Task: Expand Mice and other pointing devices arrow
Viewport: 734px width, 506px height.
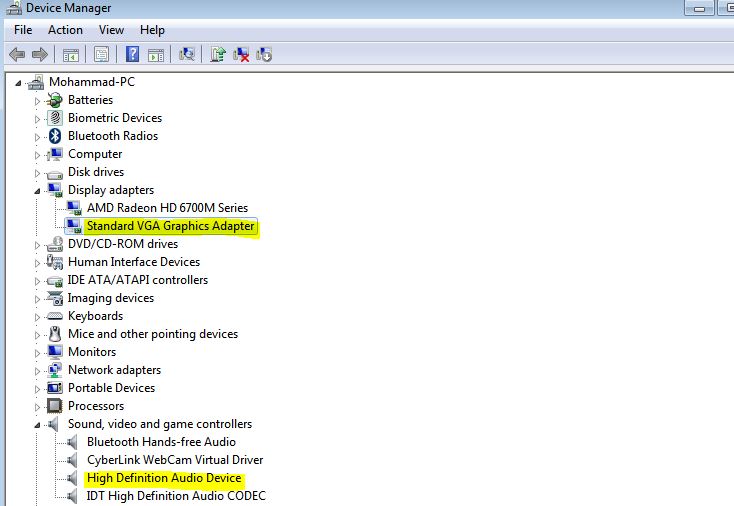Action: [x=37, y=335]
